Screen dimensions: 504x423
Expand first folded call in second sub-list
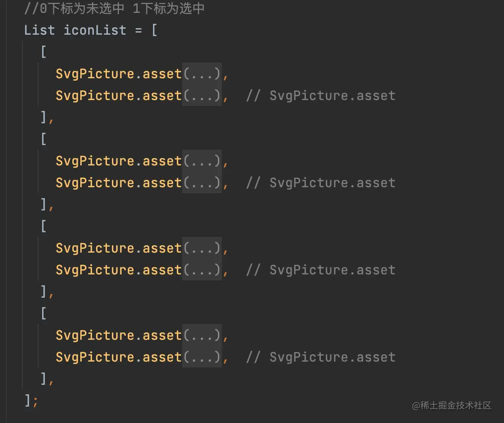[202, 161]
